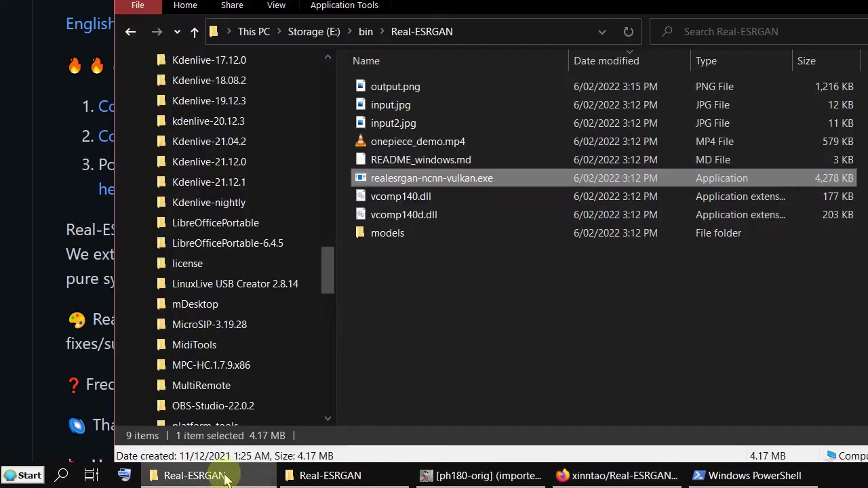Select 'Kdenlive-17.12.0' in folder tree

click(x=209, y=60)
